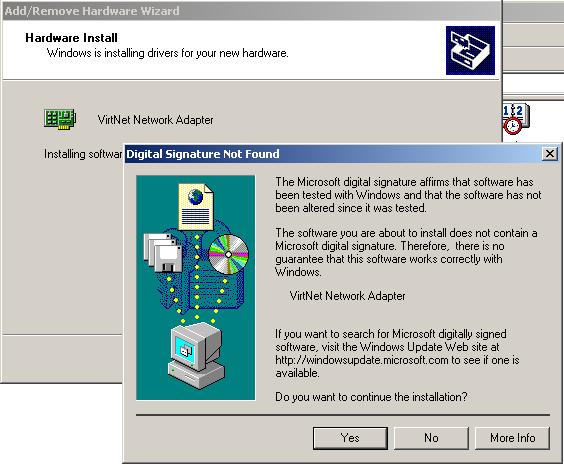564x465 pixels.
Task: Click the Hardware Install heading
Action: click(71, 38)
